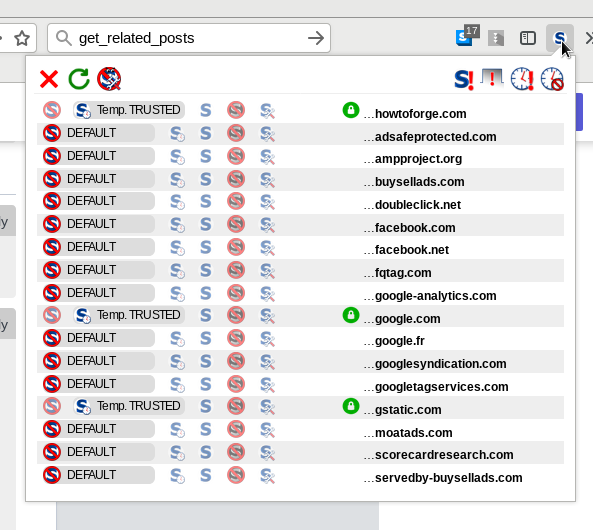Image resolution: width=593 pixels, height=530 pixels.
Task: Click the clock with exclamation temp trust icon
Action: (x=522, y=79)
